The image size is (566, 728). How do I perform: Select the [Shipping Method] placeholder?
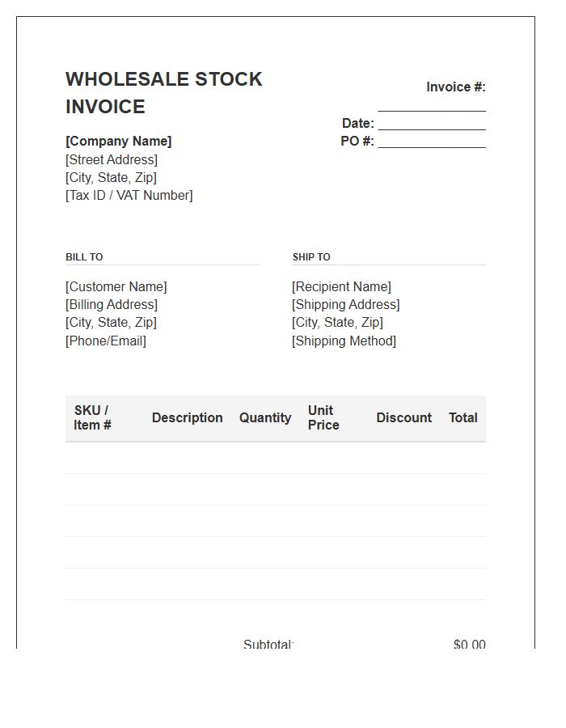tap(344, 341)
